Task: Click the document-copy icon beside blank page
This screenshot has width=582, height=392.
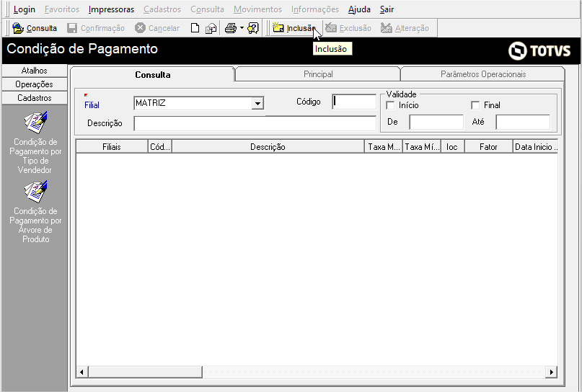Action: coord(211,28)
